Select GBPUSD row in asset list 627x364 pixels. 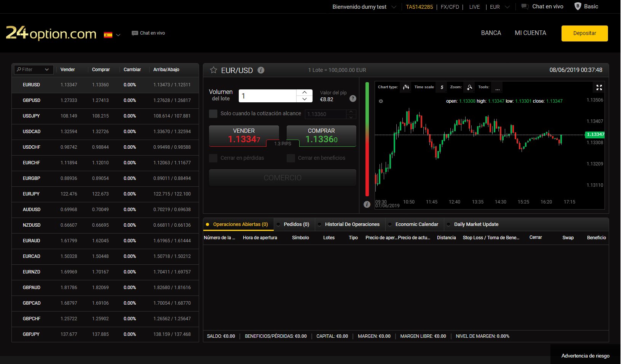pyautogui.click(x=105, y=100)
